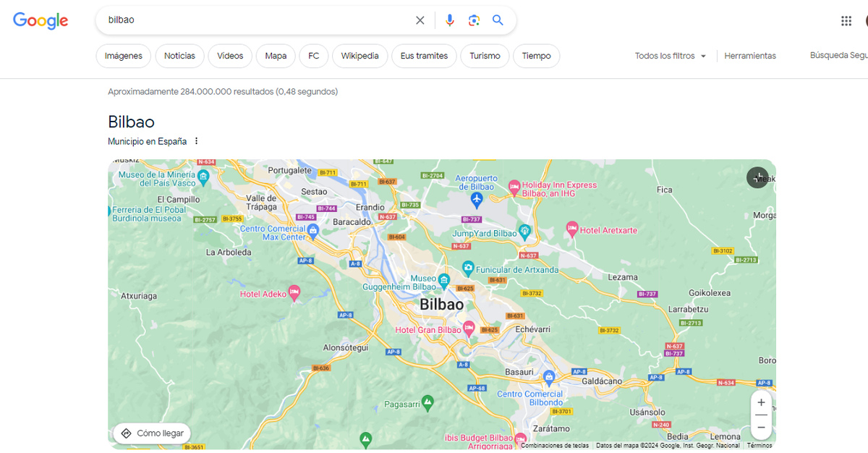Open the Mapa filter chip

(x=276, y=56)
